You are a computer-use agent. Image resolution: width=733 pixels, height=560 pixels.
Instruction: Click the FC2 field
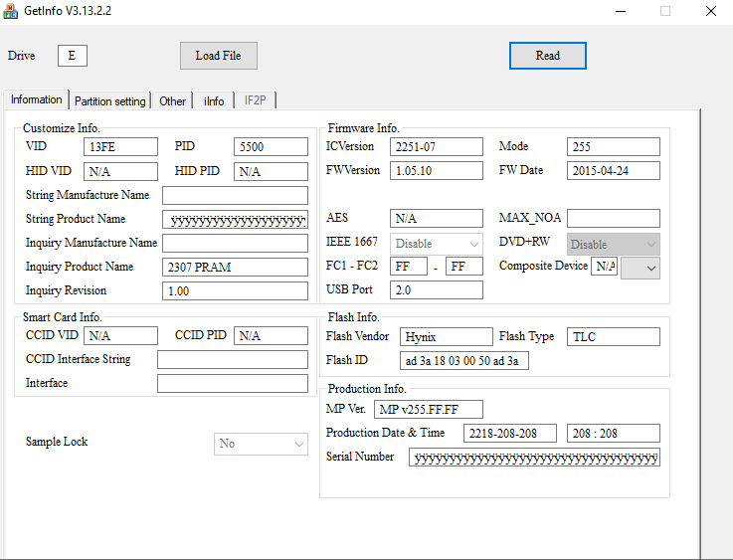[x=464, y=267]
